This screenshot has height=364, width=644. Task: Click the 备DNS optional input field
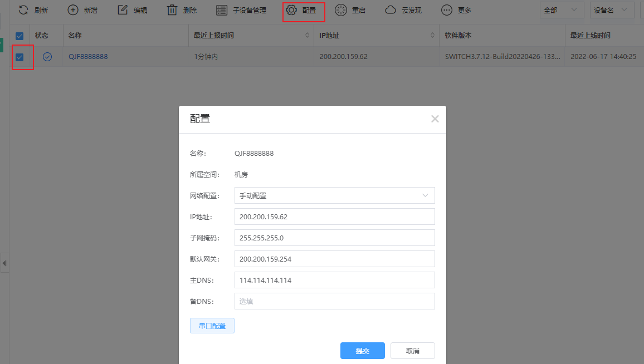334,301
